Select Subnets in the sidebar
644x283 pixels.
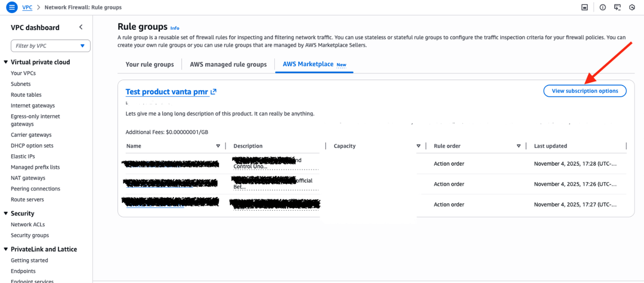(20, 84)
